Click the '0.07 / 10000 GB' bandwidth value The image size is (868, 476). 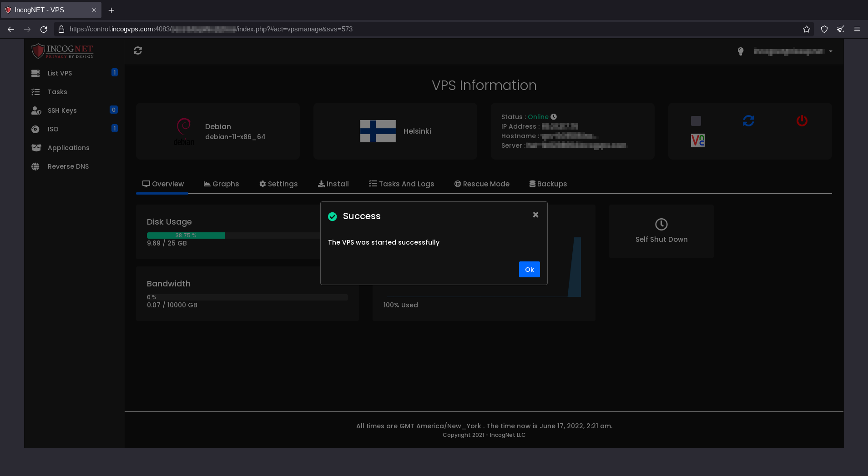[x=172, y=305]
